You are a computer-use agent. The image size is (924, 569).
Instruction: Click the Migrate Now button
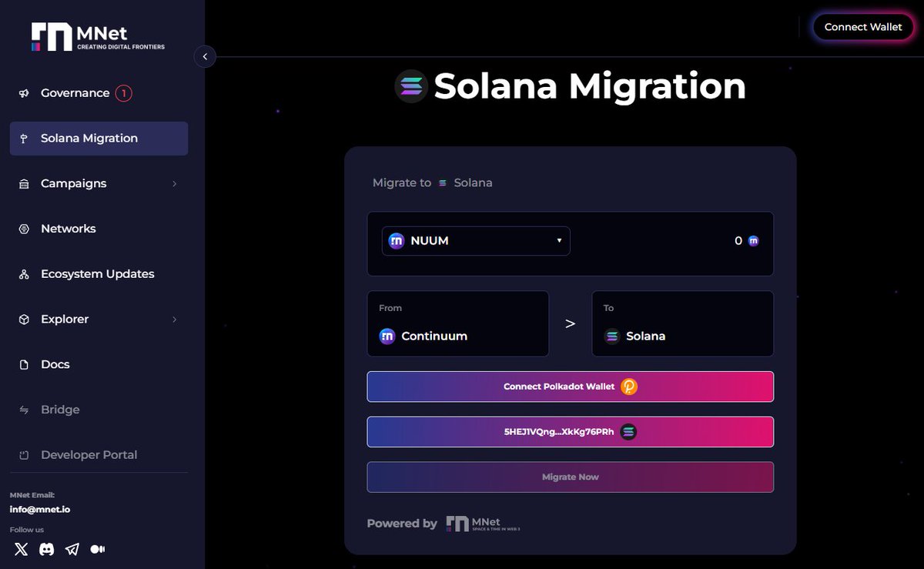pyautogui.click(x=571, y=477)
